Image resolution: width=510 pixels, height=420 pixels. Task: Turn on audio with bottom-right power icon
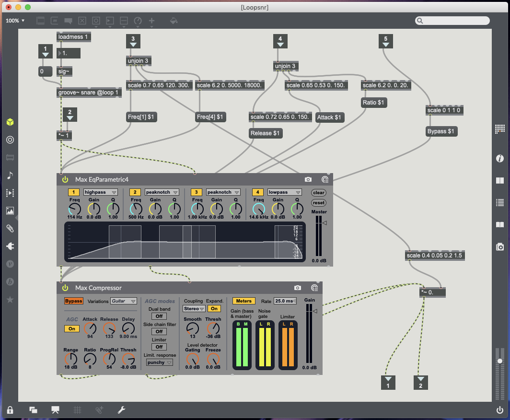pyautogui.click(x=500, y=410)
